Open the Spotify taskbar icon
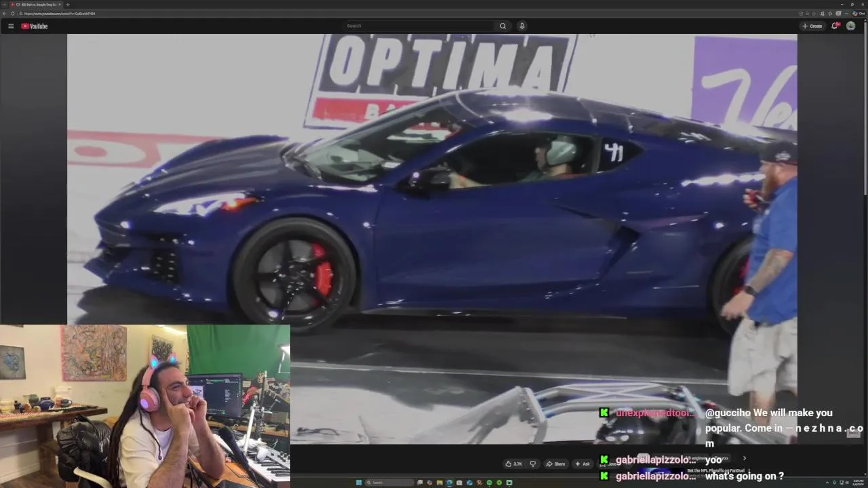The height and width of the screenshot is (488, 868). [490, 483]
